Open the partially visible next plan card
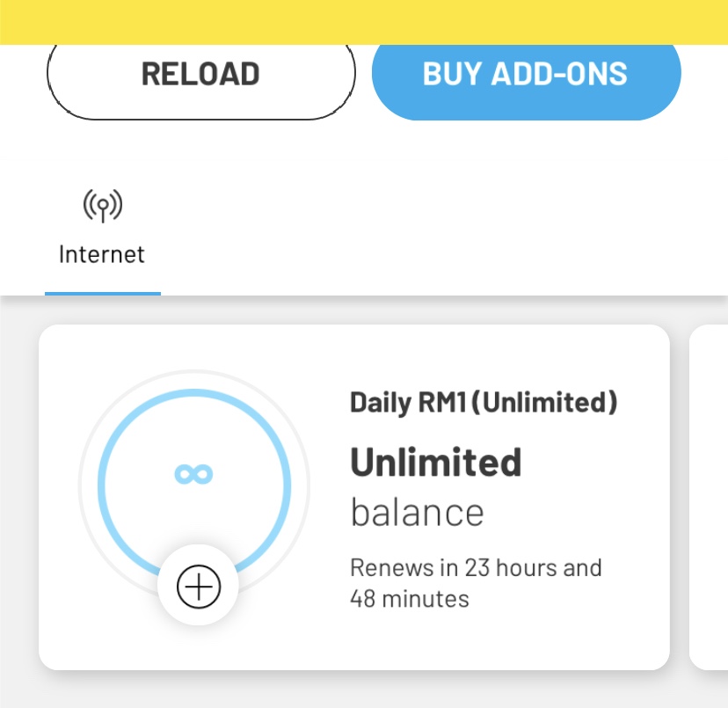Viewport: 728px width, 708px height. pyautogui.click(x=709, y=497)
